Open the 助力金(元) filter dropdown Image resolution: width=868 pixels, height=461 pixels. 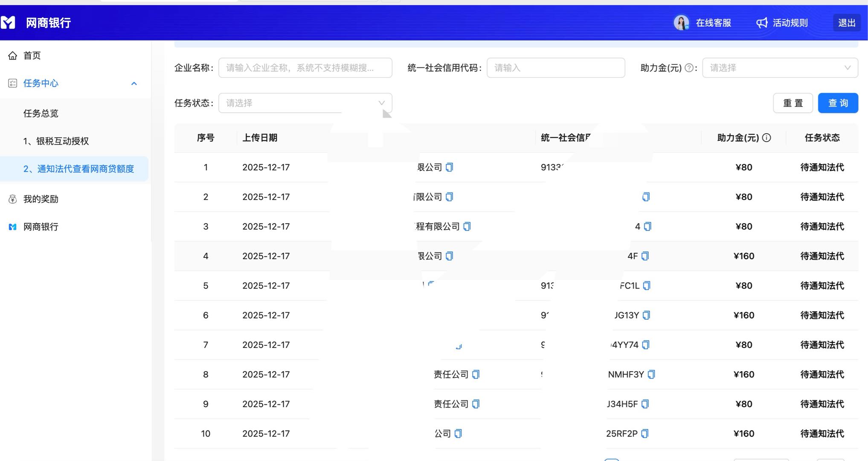pos(780,67)
